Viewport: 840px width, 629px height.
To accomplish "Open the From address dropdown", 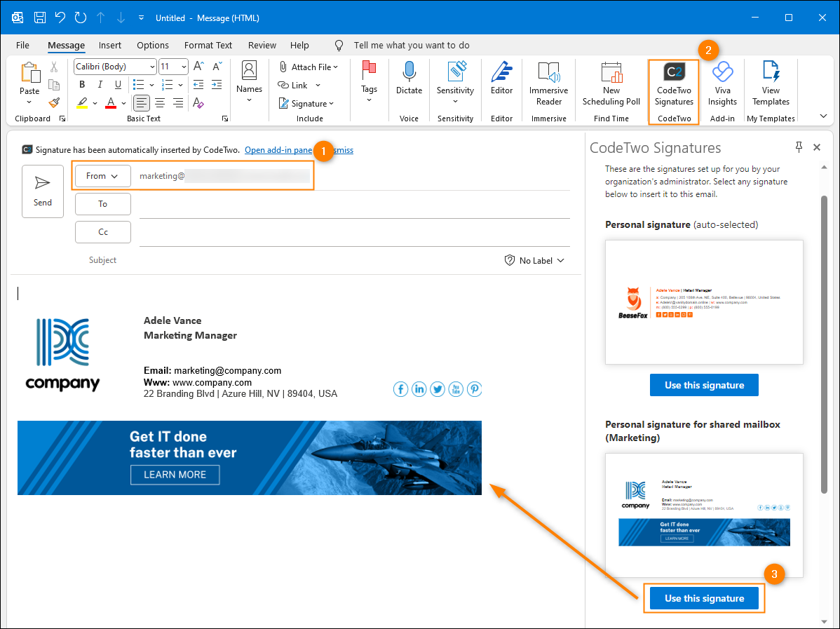I will pyautogui.click(x=102, y=175).
